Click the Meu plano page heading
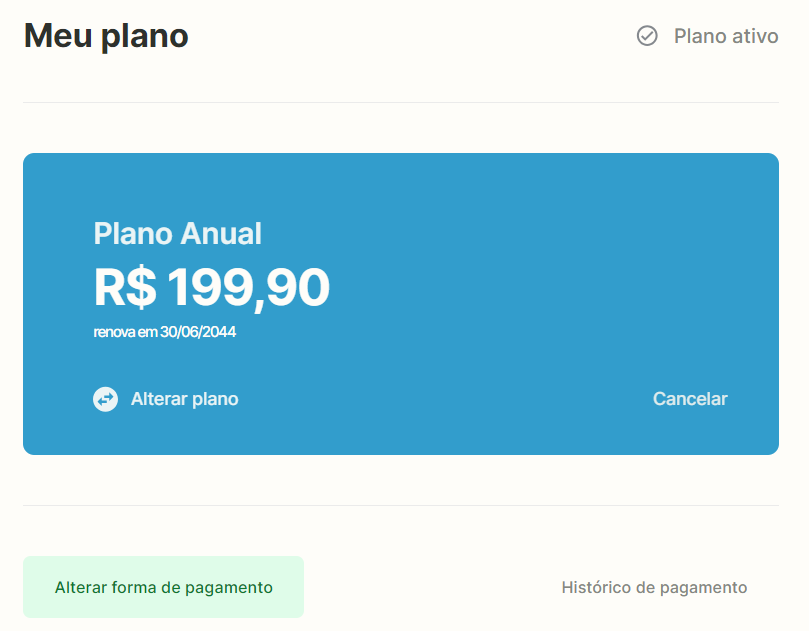The image size is (809, 631). 106,36
